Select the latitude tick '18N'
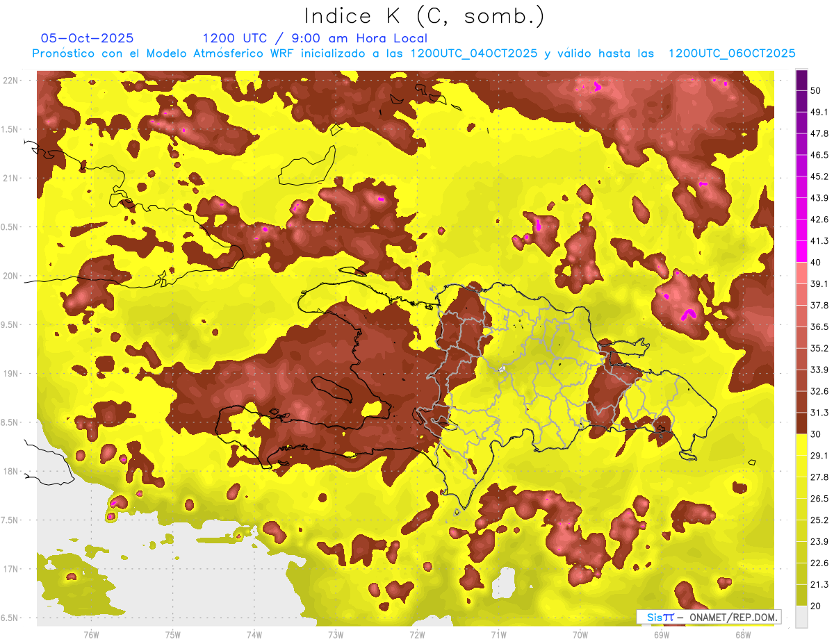Screen dimensions: 834x644 point(10,471)
